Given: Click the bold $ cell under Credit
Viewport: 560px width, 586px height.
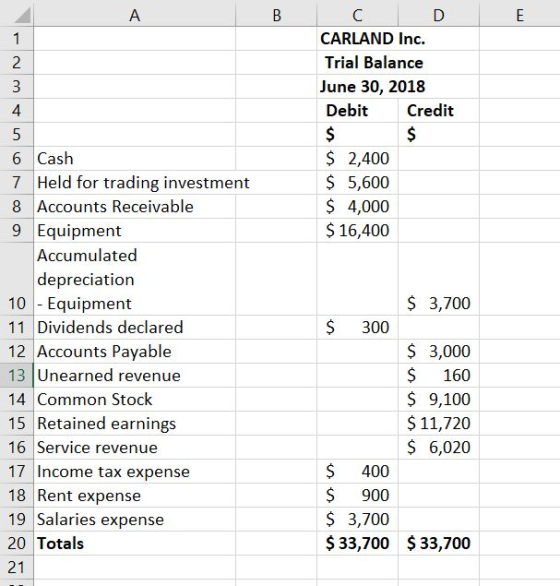Looking at the screenshot, I should point(439,135).
